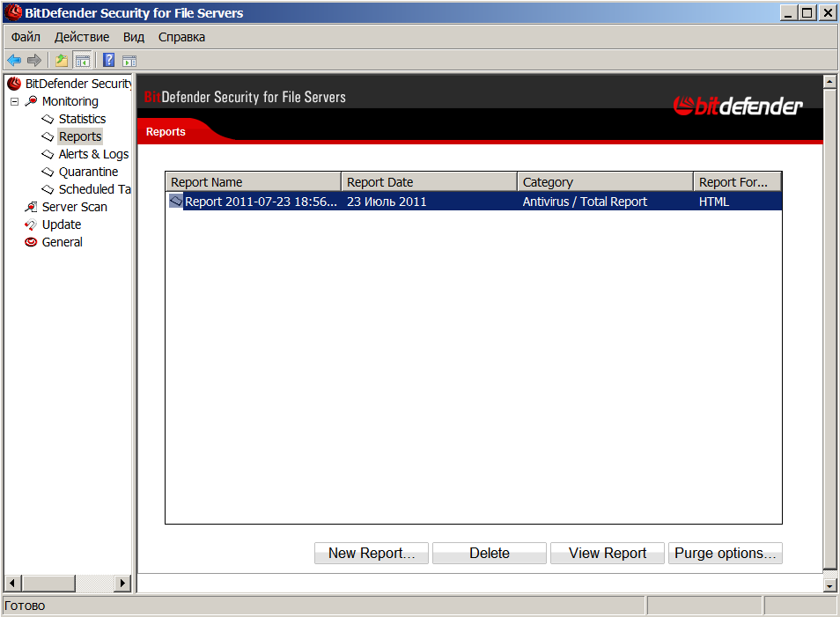Sort by Report Format column header
Screen dimensions: 840x617
(737, 182)
